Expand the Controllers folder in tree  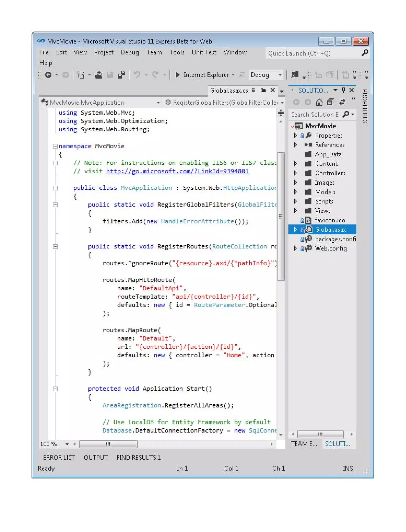[x=295, y=173]
